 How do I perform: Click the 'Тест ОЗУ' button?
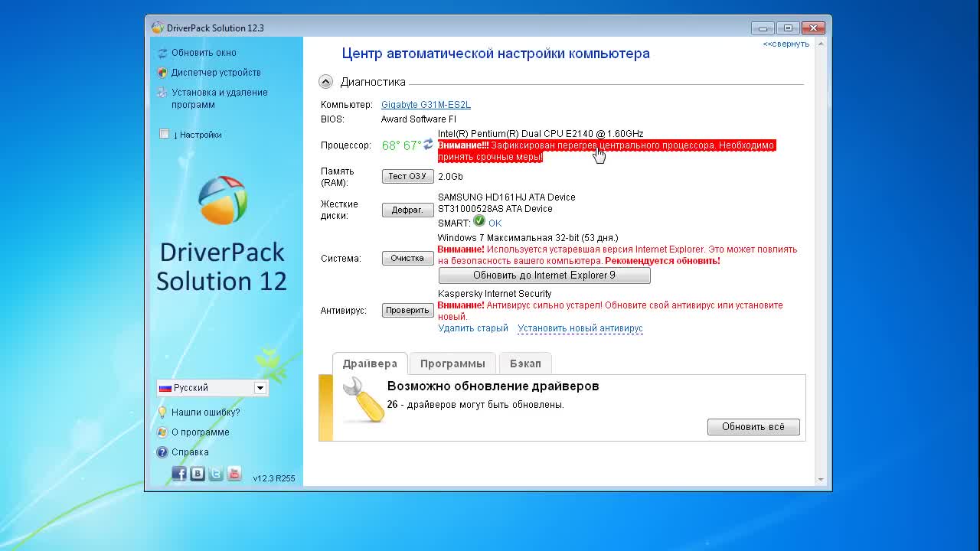tap(407, 176)
